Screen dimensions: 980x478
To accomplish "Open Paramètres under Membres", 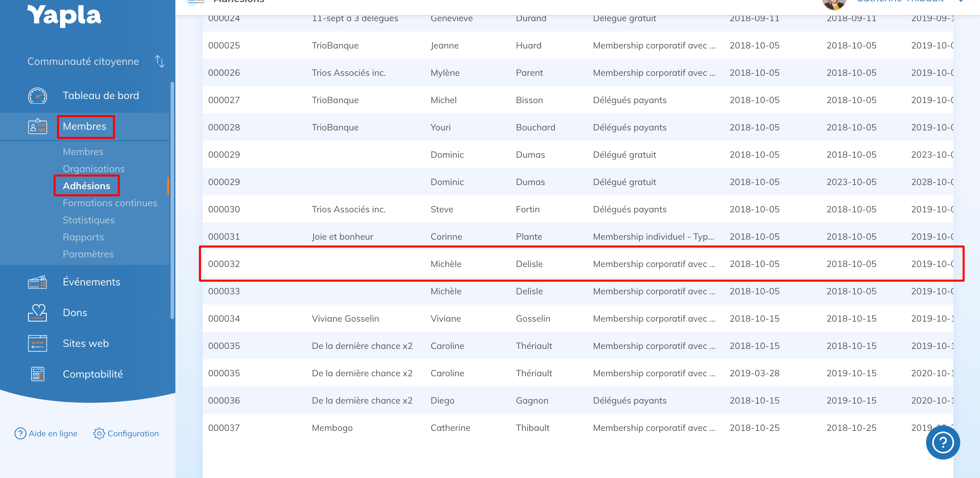I will click(x=88, y=254).
